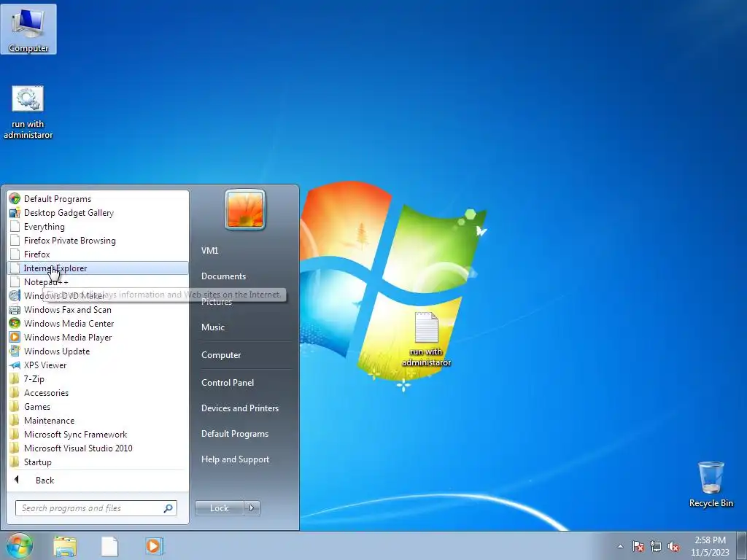Expand the Startup folder
Screen dimensions: 747x560
tap(98, 462)
